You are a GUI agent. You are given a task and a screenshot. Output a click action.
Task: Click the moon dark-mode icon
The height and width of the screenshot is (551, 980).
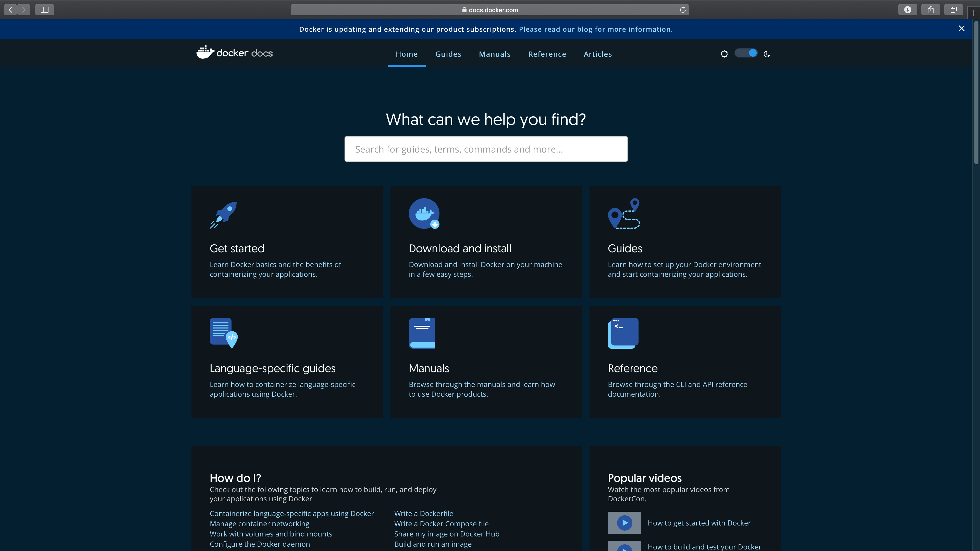click(767, 54)
